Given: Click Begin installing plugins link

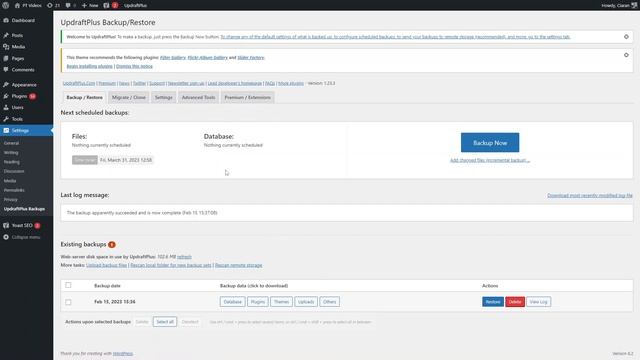Looking at the screenshot, I should click(89, 66).
